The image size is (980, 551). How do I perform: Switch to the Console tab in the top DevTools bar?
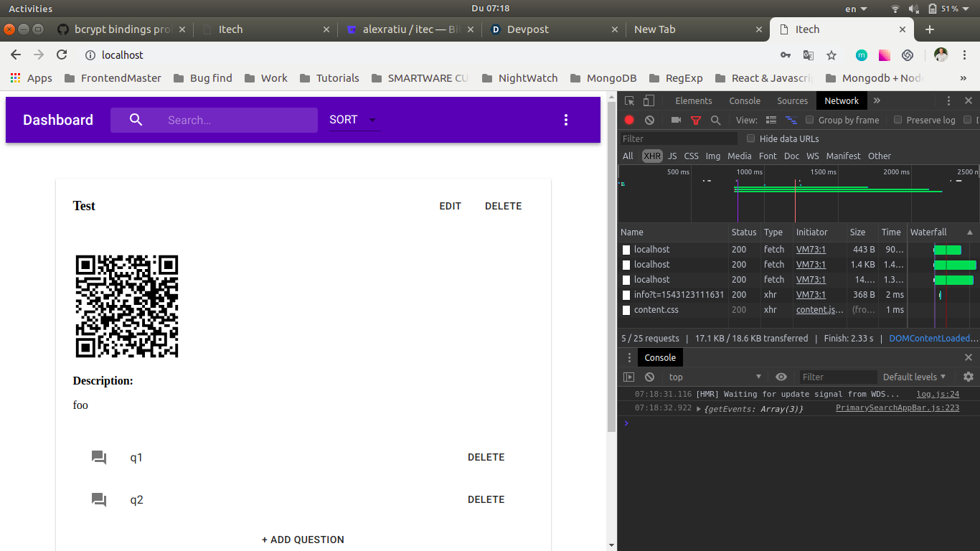pos(745,101)
